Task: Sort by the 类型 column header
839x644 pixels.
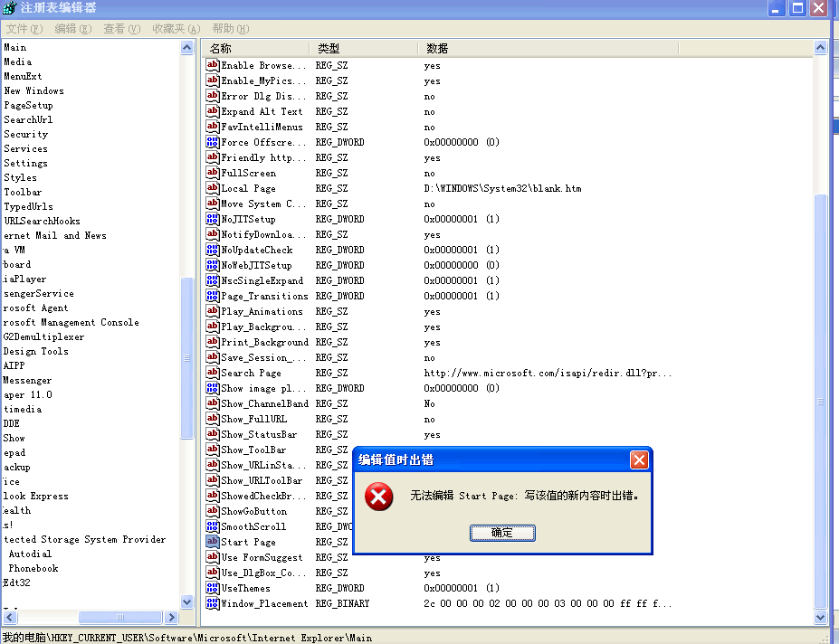Action: pyautogui.click(x=364, y=49)
